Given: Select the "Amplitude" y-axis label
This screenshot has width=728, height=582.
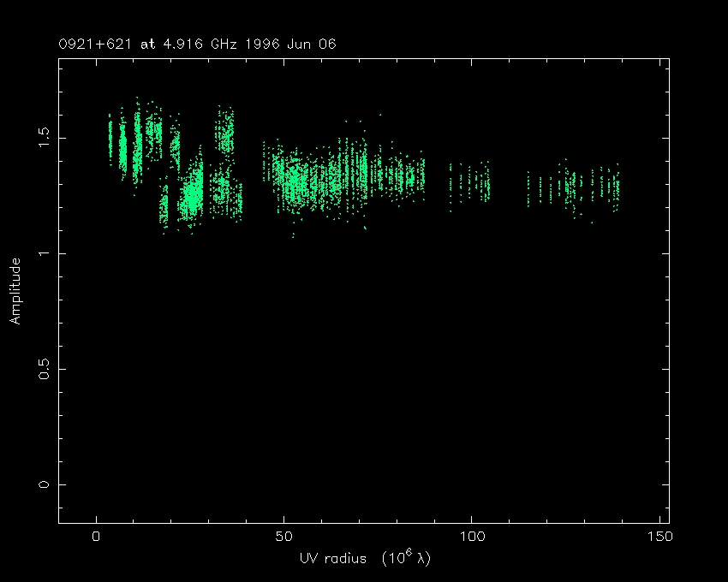Looking at the screenshot, I should coord(15,290).
